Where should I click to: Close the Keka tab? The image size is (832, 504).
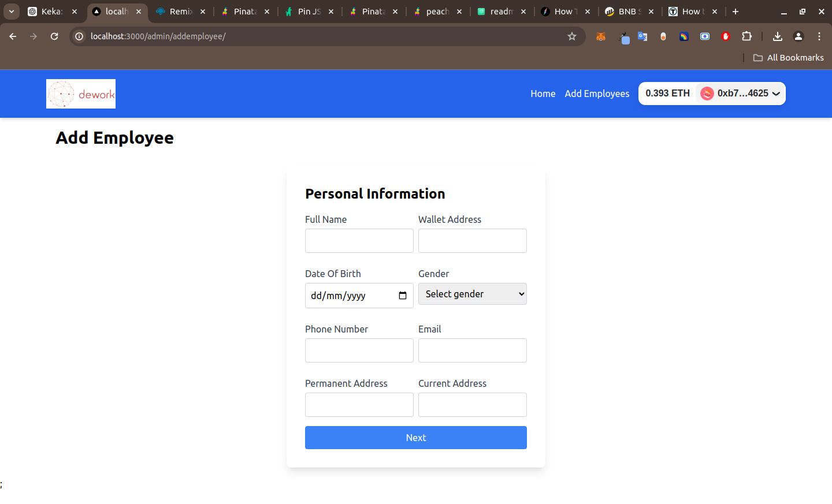[75, 12]
